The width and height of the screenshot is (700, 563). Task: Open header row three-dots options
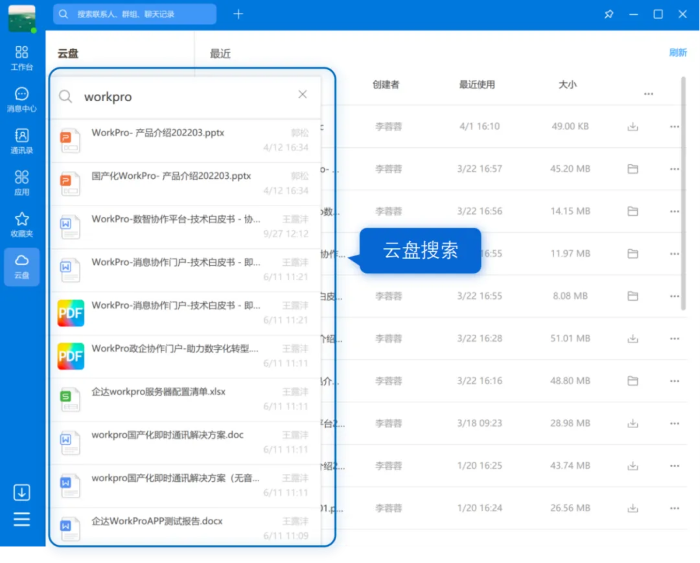[648, 94]
